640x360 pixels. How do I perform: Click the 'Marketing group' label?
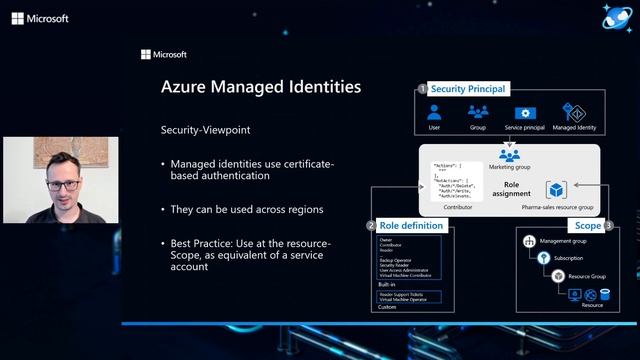coord(509,167)
